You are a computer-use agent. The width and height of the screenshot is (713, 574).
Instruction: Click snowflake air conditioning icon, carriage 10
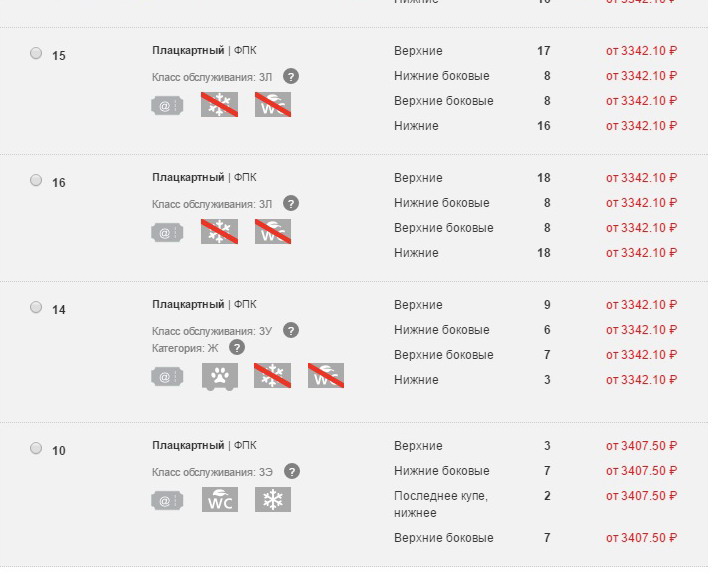tap(272, 500)
